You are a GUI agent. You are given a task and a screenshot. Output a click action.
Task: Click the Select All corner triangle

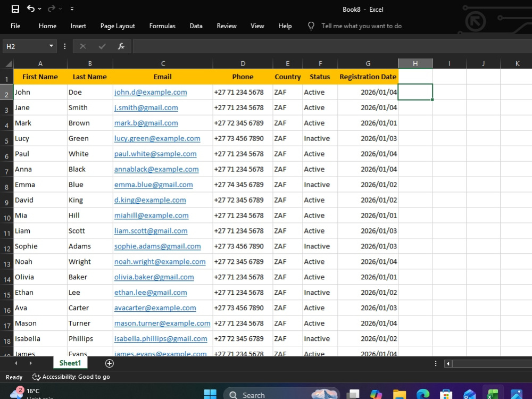8,64
